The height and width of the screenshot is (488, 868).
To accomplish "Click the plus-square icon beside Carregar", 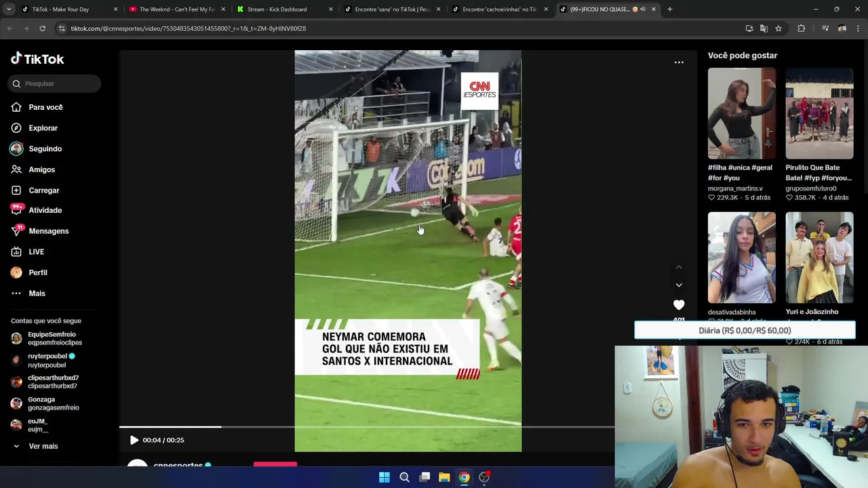I will pyautogui.click(x=16, y=190).
